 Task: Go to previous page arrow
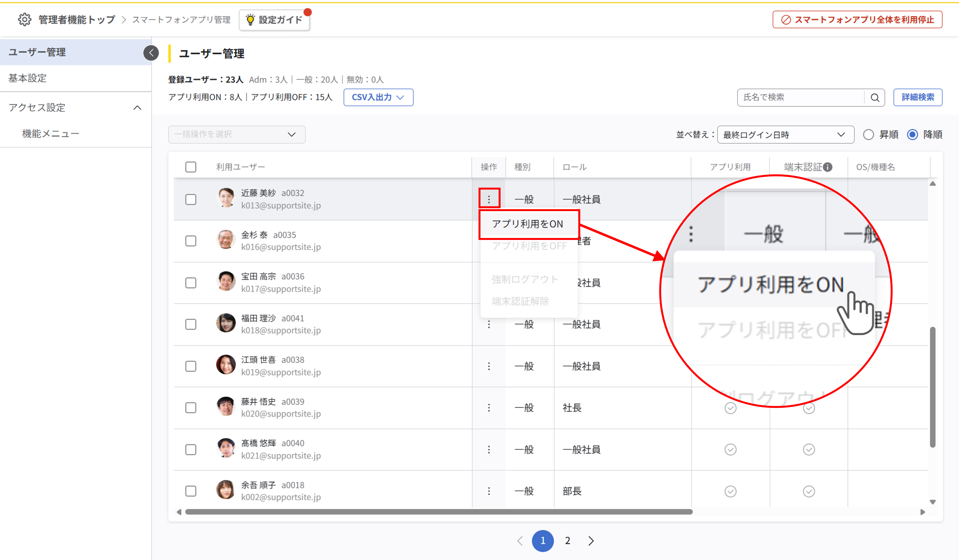pyautogui.click(x=520, y=541)
